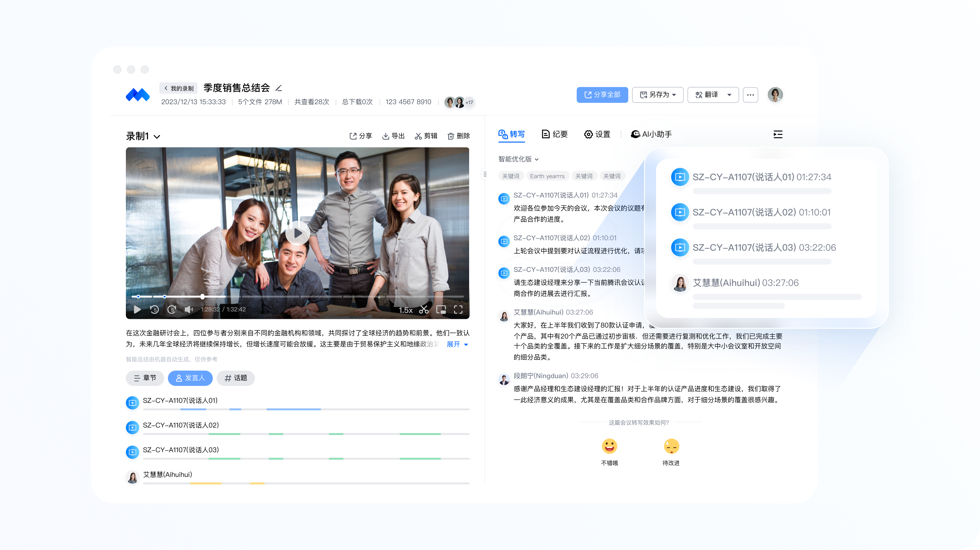Enable picture-in-picture mode
980x550 pixels.
coord(441,310)
